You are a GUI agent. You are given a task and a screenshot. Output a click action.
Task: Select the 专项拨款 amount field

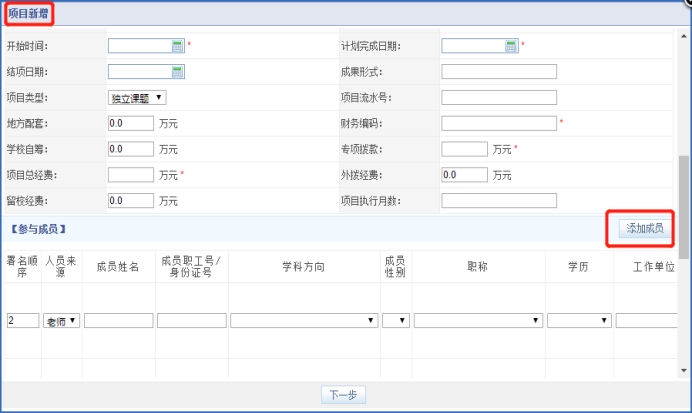(464, 149)
